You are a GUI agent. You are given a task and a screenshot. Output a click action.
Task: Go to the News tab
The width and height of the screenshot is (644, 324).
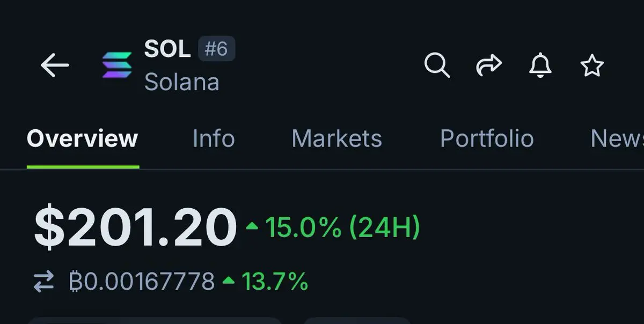617,138
